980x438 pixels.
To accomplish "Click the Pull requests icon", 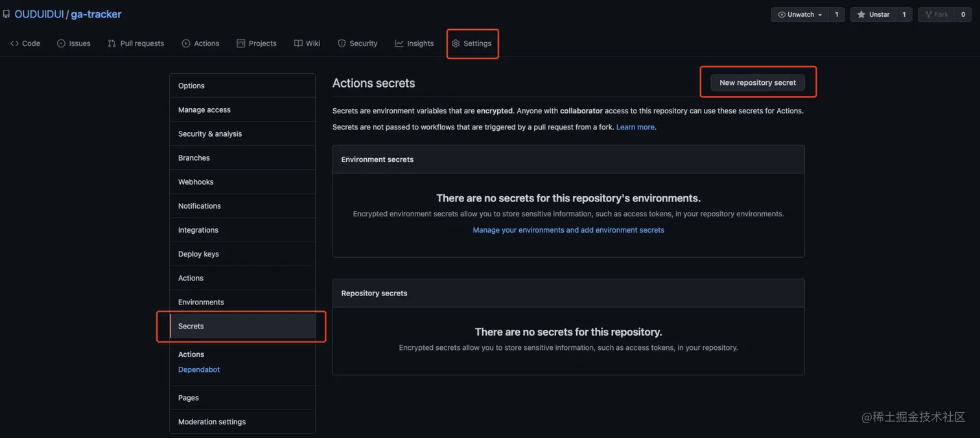I will pyautogui.click(x=112, y=43).
